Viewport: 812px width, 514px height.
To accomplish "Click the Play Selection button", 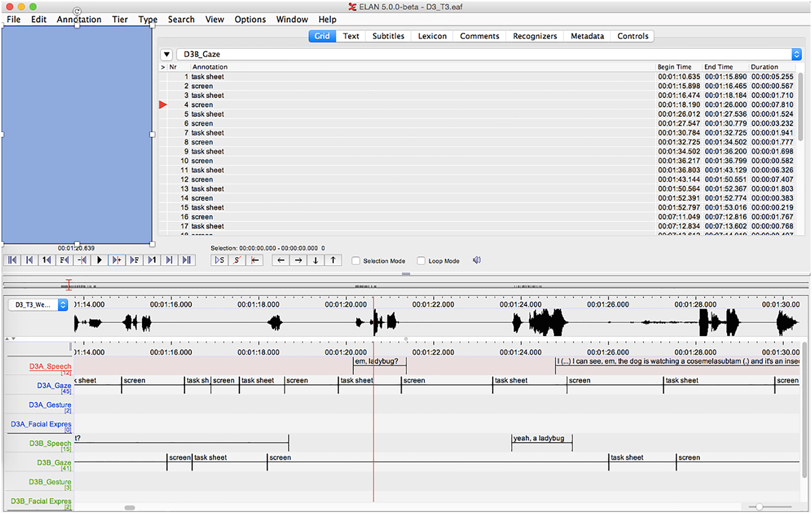I will (220, 260).
